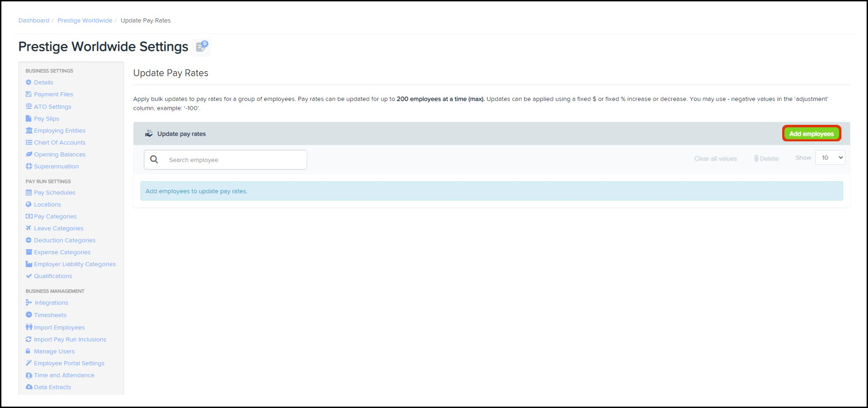The width and height of the screenshot is (868, 408).
Task: Click the calendar icon beside Pay Schedules
Action: click(x=29, y=192)
